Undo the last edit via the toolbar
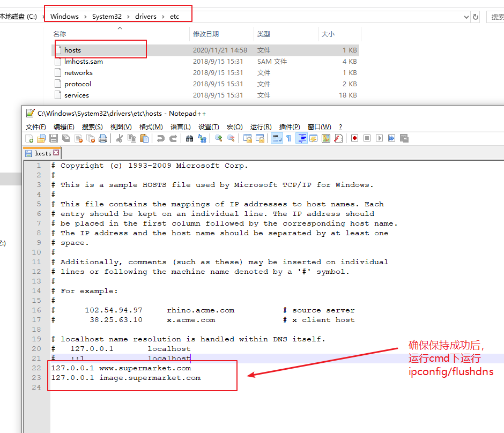504x433 pixels. pyautogui.click(x=160, y=138)
